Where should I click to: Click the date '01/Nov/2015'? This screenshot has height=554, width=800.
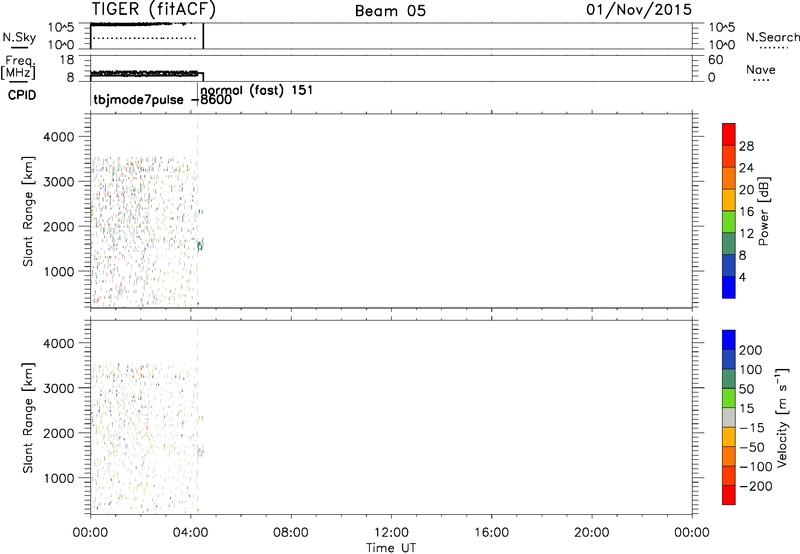[639, 10]
